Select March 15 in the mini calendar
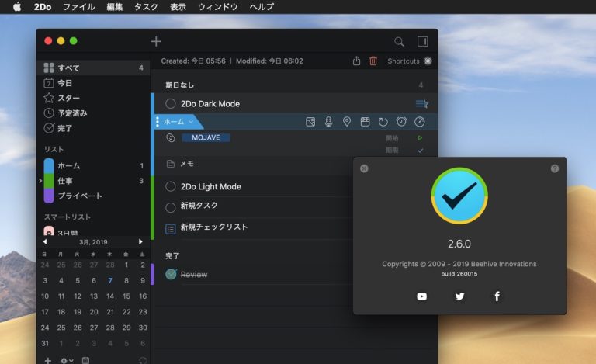Screen dimensions: 596x364 click(x=126, y=296)
